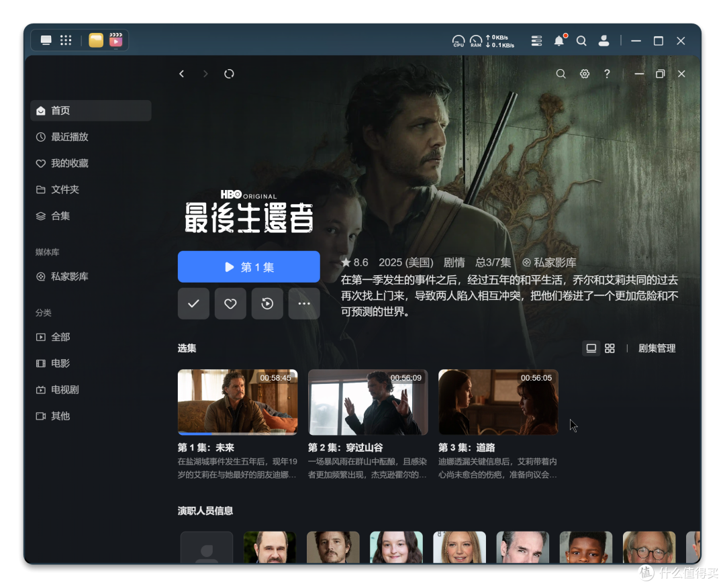Click title 第 1 集：未来
This screenshot has width=725, height=588.
click(x=206, y=448)
